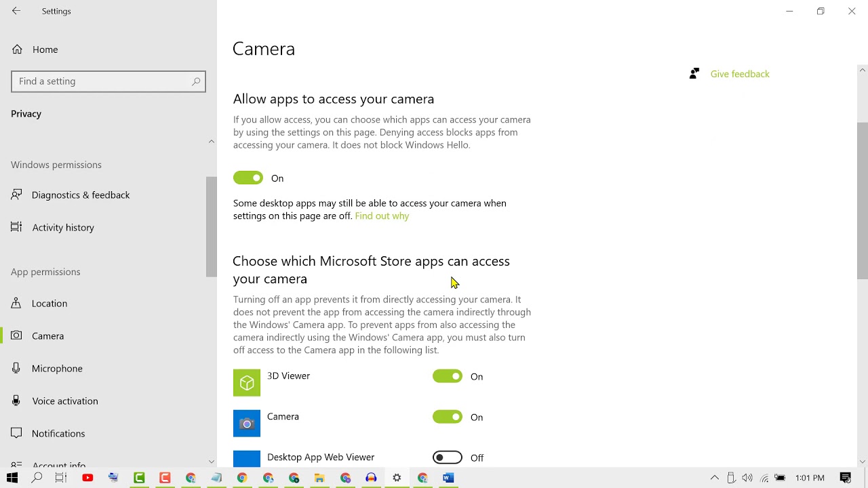Image resolution: width=868 pixels, height=488 pixels.
Task: Click the Activity history icon
Action: point(17,228)
